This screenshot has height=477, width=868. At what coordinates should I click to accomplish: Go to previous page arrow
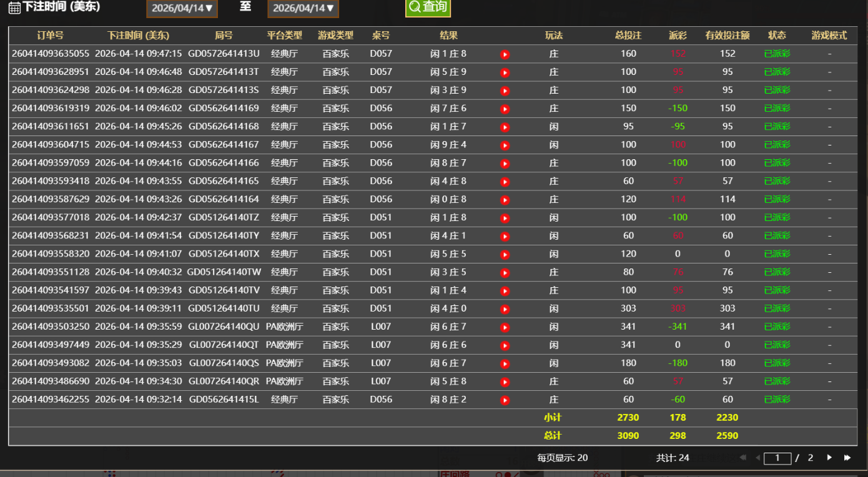click(757, 458)
